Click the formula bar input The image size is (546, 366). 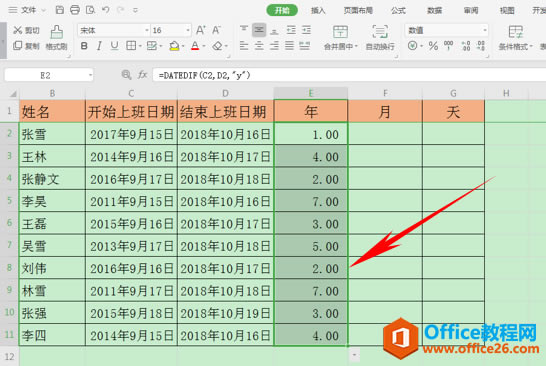[349, 75]
